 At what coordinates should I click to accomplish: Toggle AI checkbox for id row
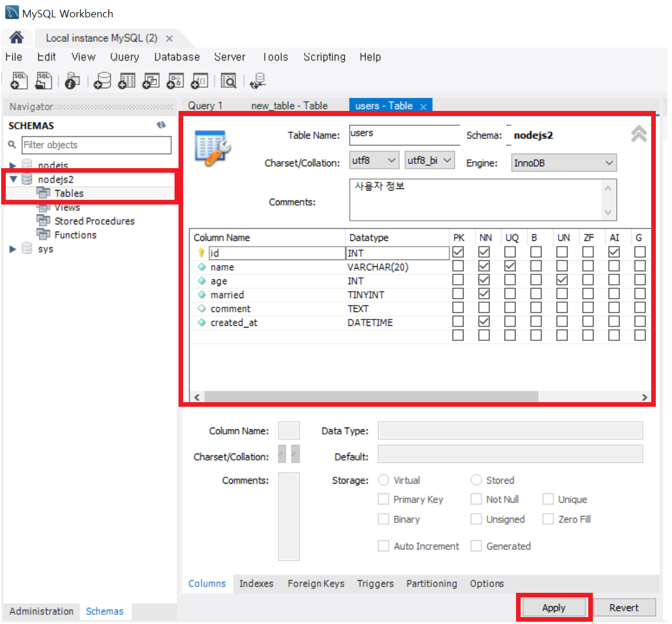(x=614, y=252)
